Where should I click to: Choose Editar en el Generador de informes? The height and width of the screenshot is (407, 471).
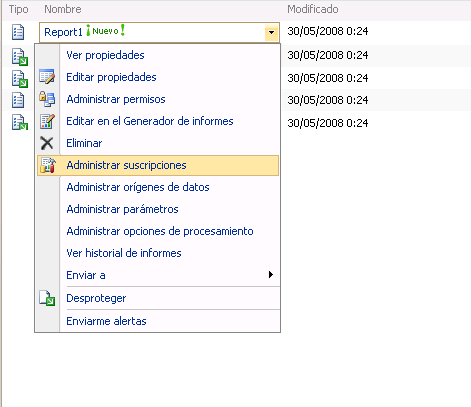point(150,121)
